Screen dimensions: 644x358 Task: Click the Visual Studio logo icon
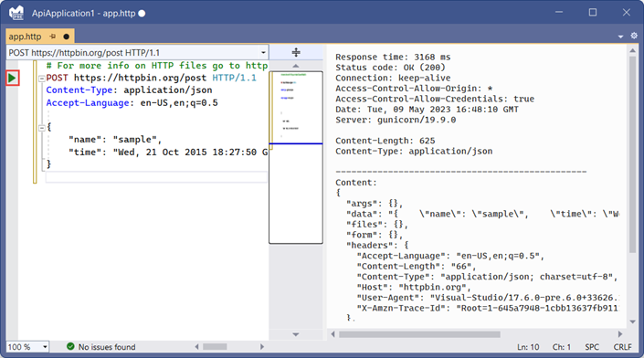[x=16, y=13]
